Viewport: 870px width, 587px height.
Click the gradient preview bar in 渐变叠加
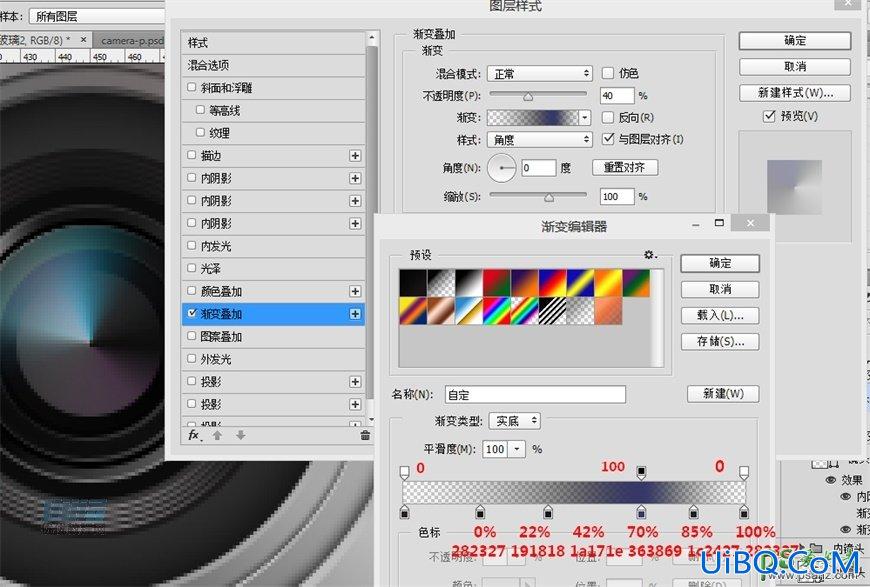pos(533,117)
